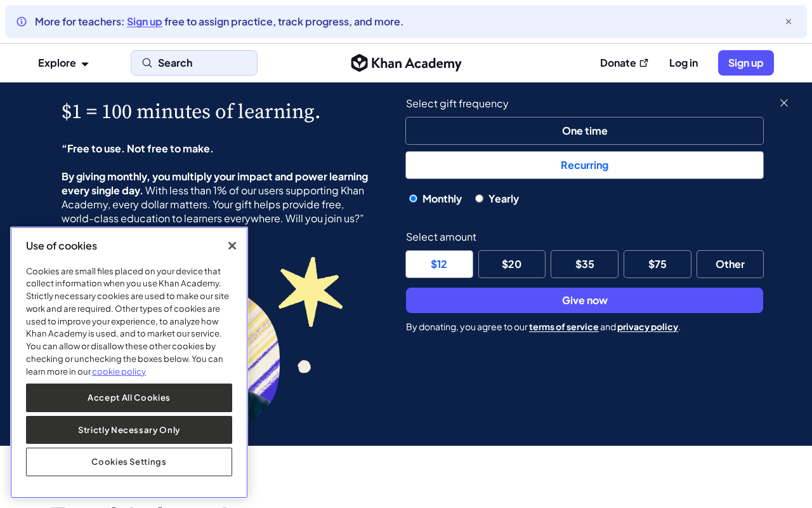The width and height of the screenshot is (812, 508).
Task: Select the Yearly radio option
Action: pyautogui.click(x=480, y=199)
